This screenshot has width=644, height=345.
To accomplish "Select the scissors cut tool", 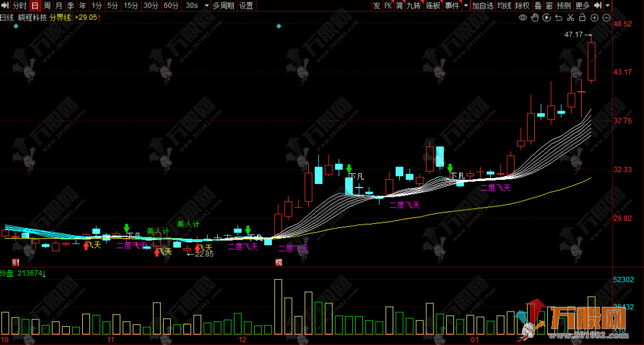I will [x=570, y=18].
